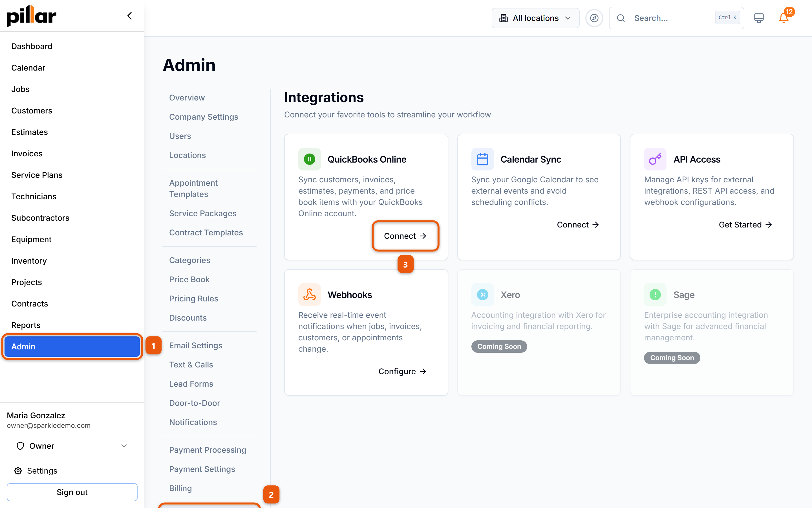
Task: Click Xero Coming Soon badge
Action: point(499,346)
